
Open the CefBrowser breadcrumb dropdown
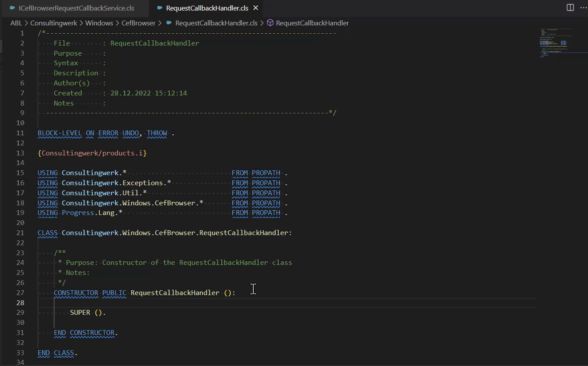coord(139,23)
